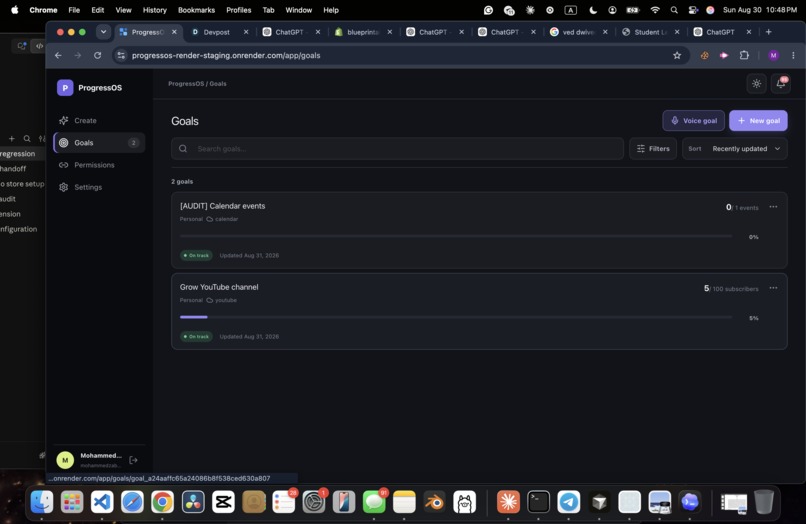Select Goals in the sidebar
806x524 pixels.
click(x=99, y=142)
